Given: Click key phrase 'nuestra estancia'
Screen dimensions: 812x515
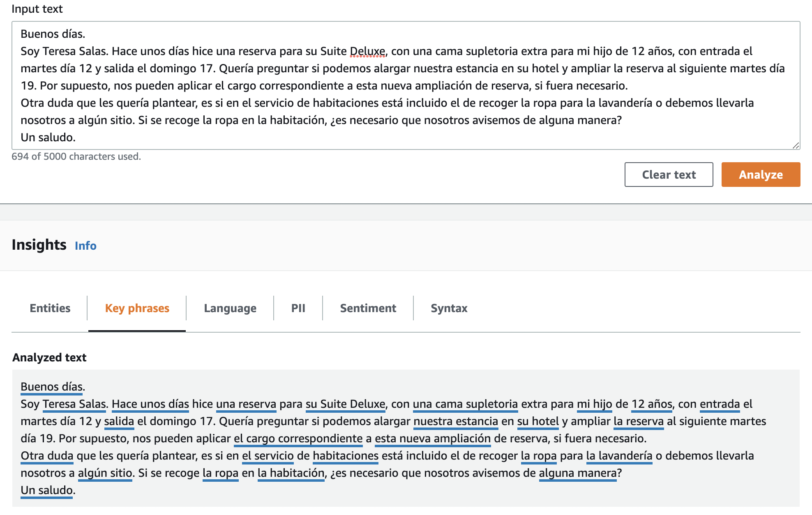Looking at the screenshot, I should coord(455,421).
